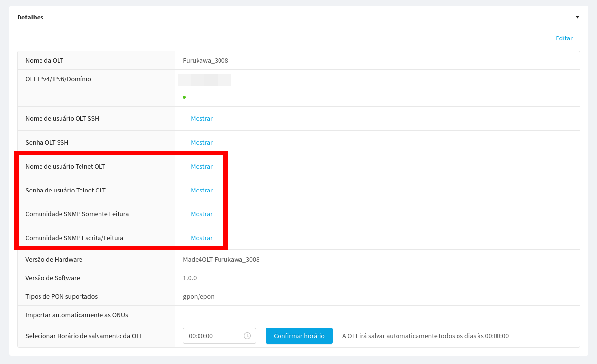Reveal the Telnet OLT user password
The height and width of the screenshot is (364, 597).
tap(201, 190)
